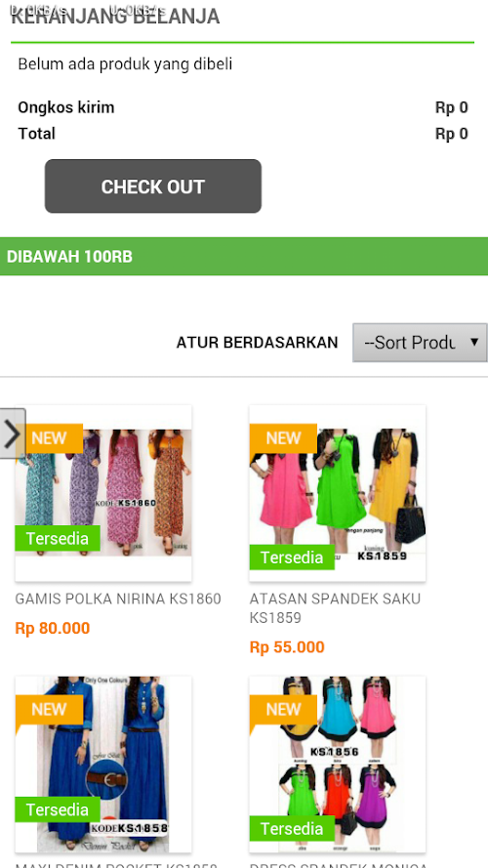Click the Sort Produk dropdown arrow
Image resolution: width=488 pixels, height=868 pixels.
coord(474,342)
